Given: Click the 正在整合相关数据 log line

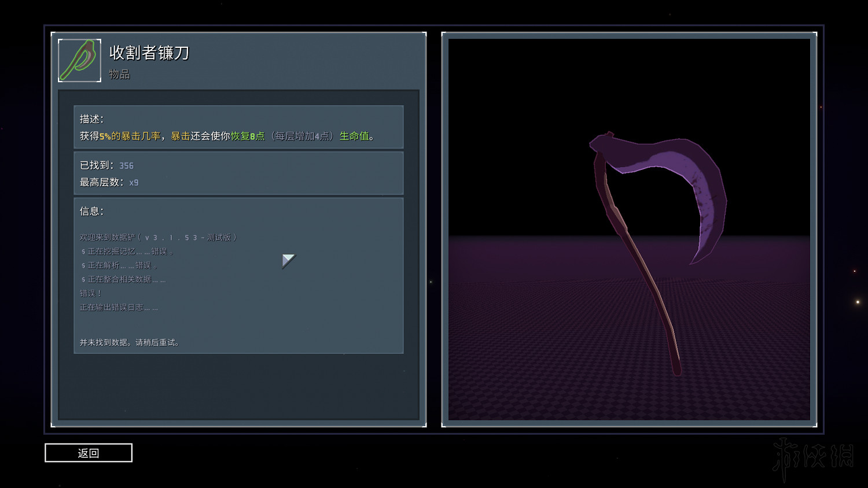Looking at the screenshot, I should click(123, 279).
